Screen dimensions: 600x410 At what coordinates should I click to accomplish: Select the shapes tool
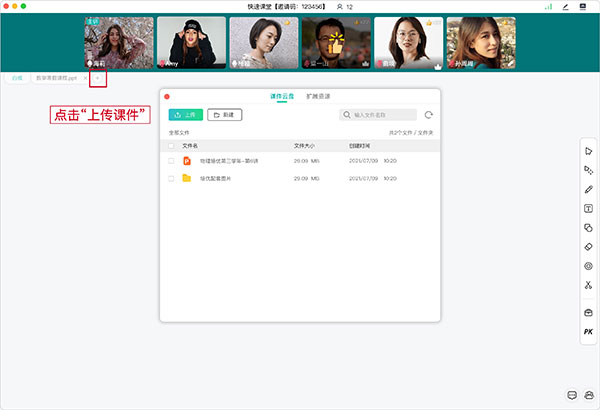click(x=589, y=228)
